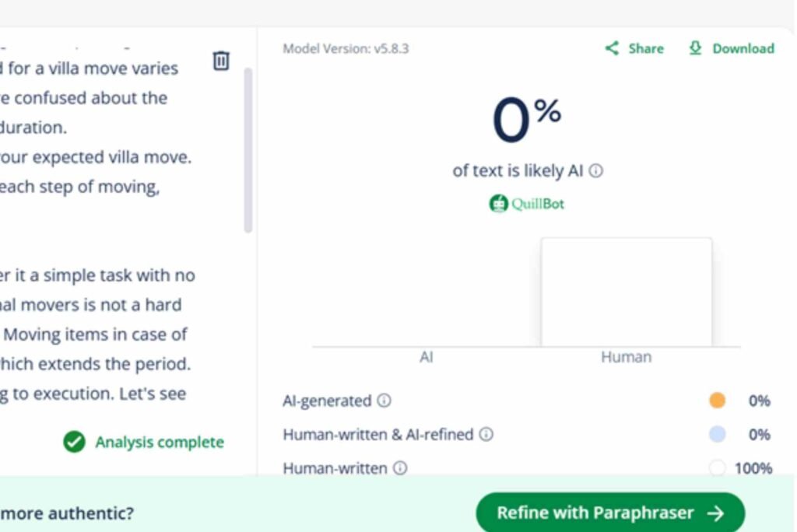This screenshot has height=532, width=797.
Task: Click the Download arrow icon
Action: (695, 48)
